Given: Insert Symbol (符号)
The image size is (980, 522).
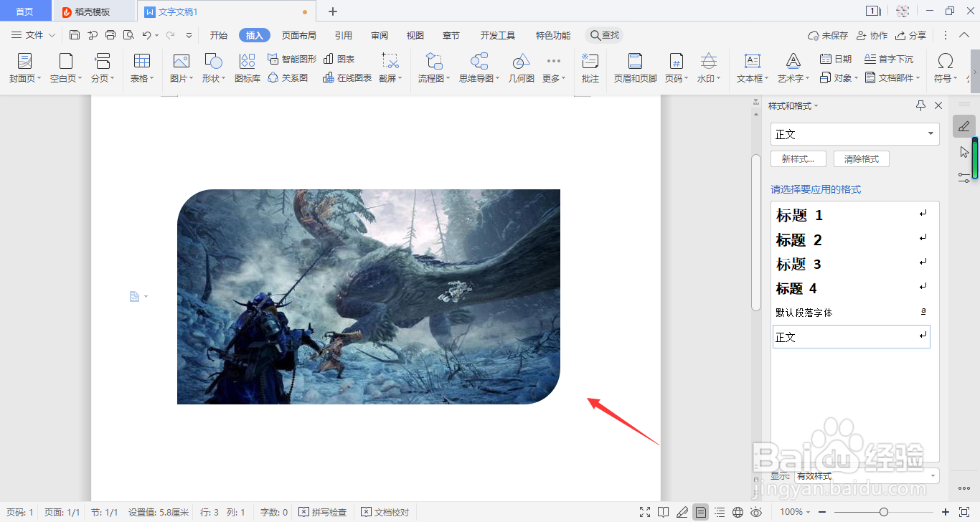Looking at the screenshot, I should point(946,68).
